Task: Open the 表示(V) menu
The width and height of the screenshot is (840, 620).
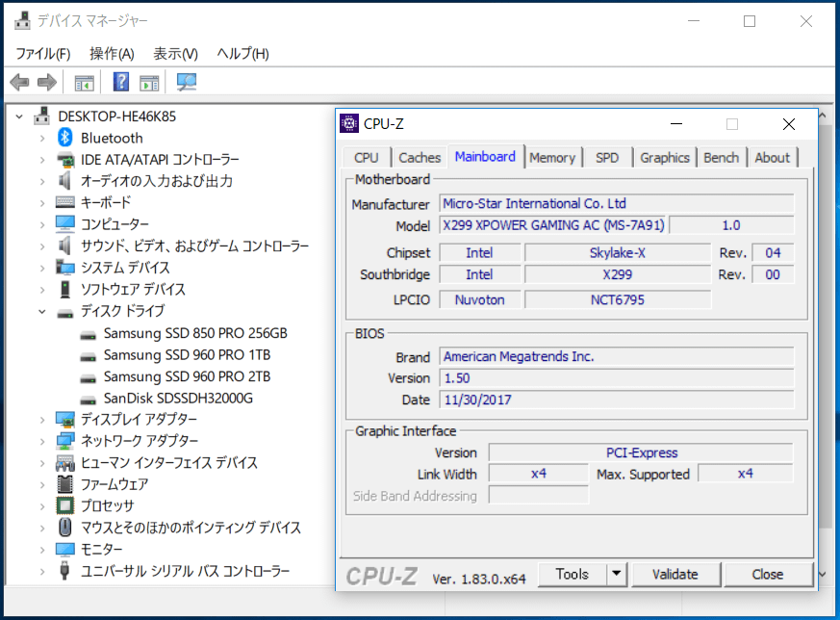Action: (176, 54)
